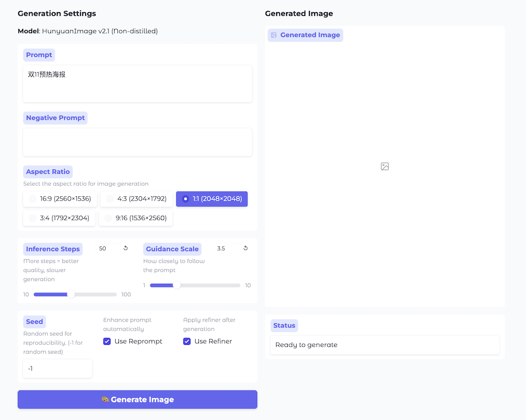Viewport: 526px width, 420px height.
Task: Click into the Negative Prompt field
Action: (x=137, y=142)
